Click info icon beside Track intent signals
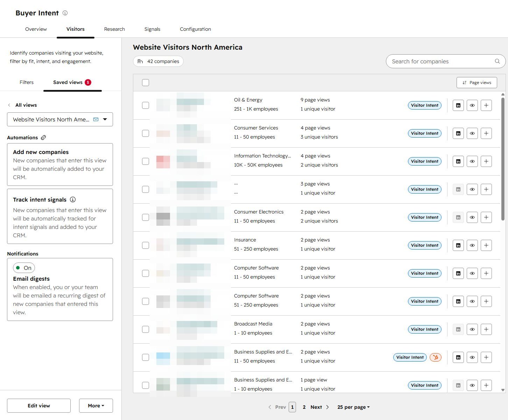The width and height of the screenshot is (508, 420). pos(73,199)
